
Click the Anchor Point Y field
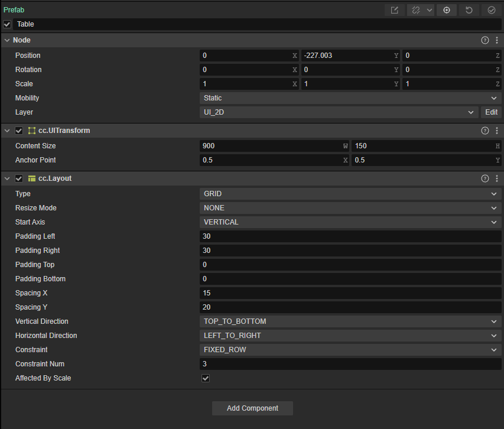[427, 160]
